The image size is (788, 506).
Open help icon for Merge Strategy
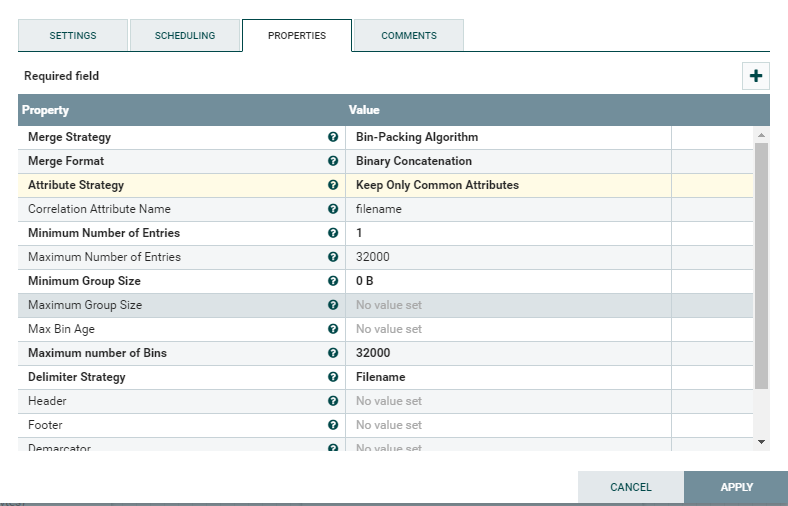pos(333,137)
